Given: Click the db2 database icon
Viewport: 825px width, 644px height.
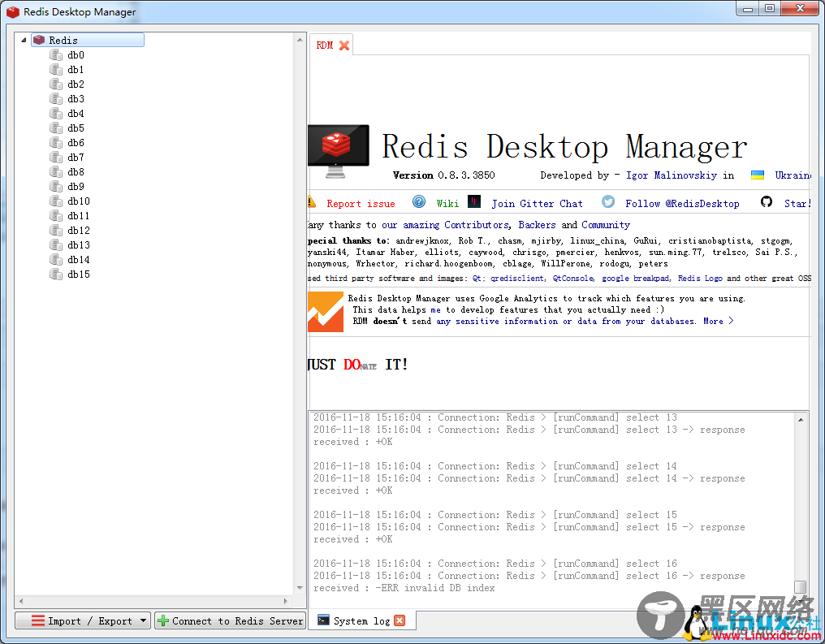Looking at the screenshot, I should [x=56, y=84].
